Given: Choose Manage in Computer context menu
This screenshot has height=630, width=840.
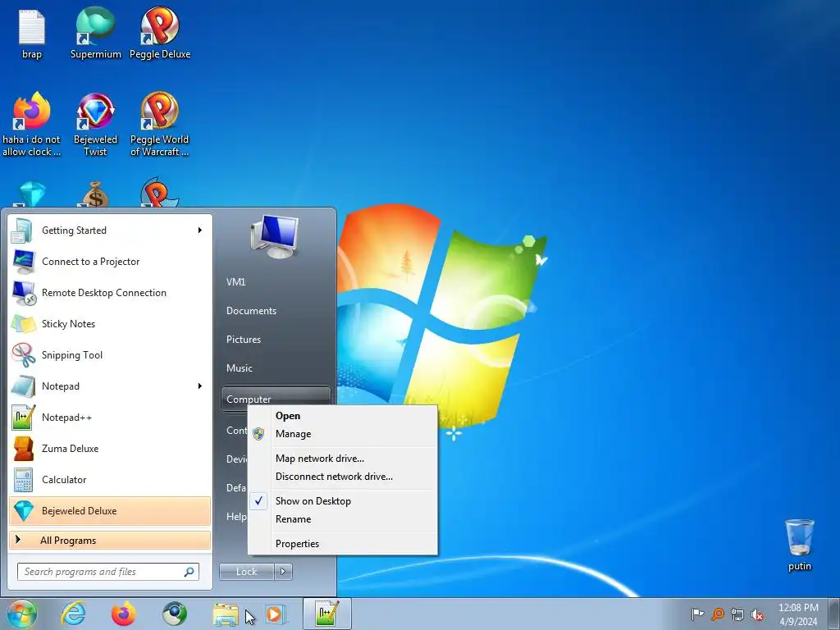Looking at the screenshot, I should pyautogui.click(x=343, y=434).
